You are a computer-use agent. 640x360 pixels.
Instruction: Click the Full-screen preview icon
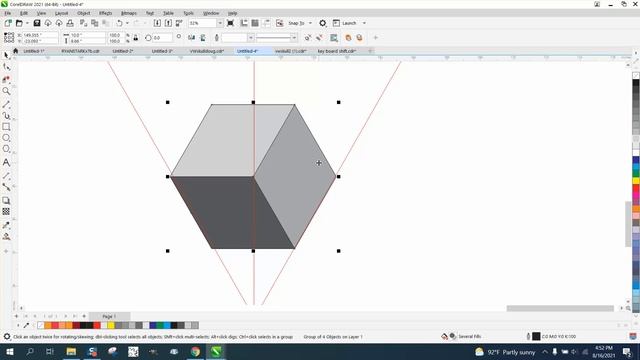pos(230,23)
